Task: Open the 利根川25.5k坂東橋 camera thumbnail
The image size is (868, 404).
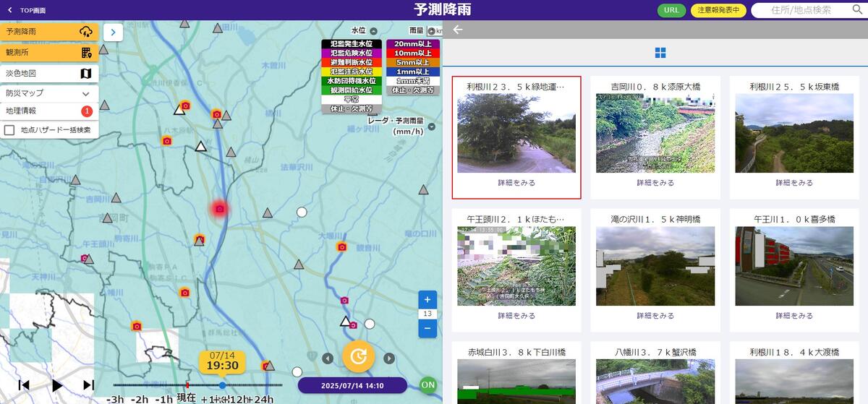Action: pos(794,133)
